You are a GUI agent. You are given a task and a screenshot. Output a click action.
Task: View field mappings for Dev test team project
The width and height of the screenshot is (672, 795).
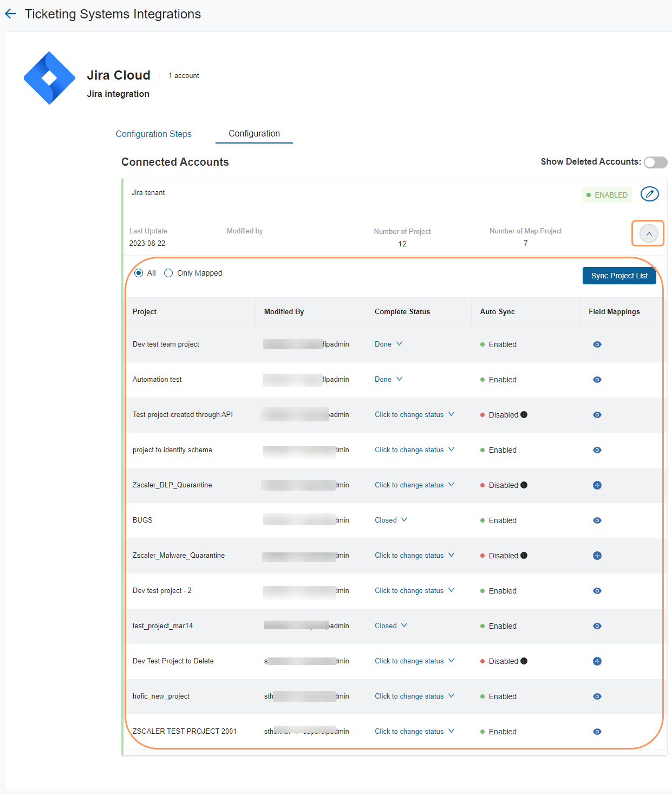click(x=597, y=344)
